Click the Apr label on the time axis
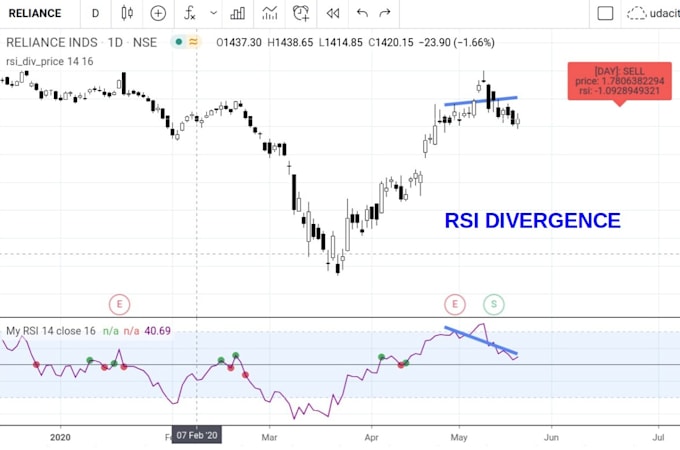 coord(372,437)
